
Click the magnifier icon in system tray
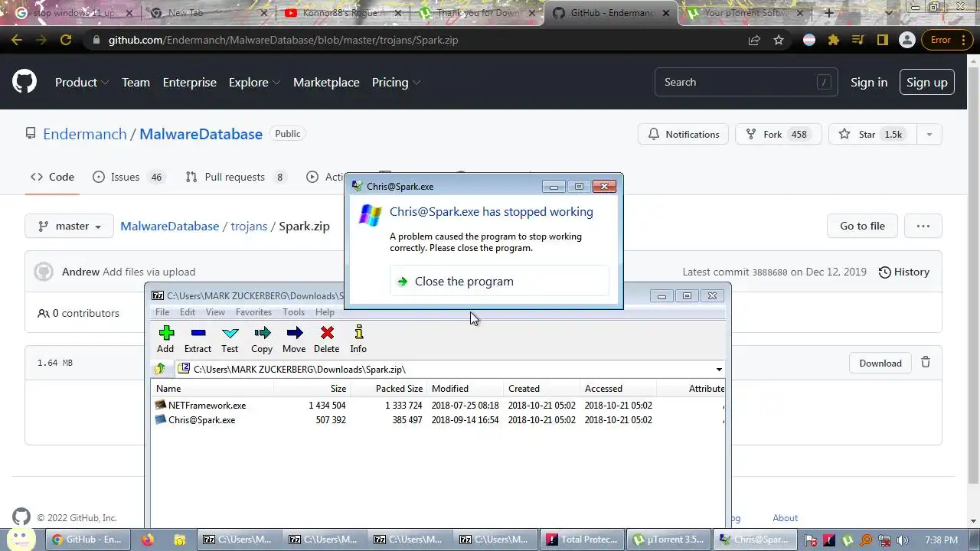coord(867,540)
